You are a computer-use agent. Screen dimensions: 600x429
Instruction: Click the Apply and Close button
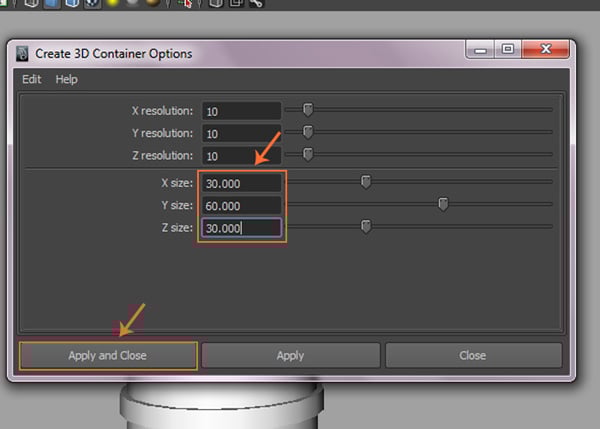point(108,356)
